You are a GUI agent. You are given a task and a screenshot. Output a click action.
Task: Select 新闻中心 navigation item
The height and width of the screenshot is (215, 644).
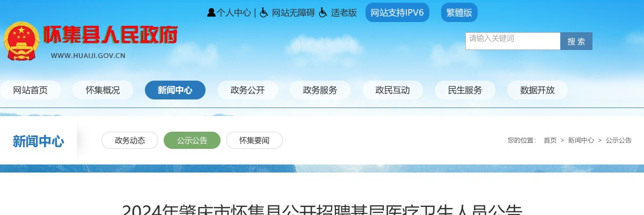tap(175, 90)
